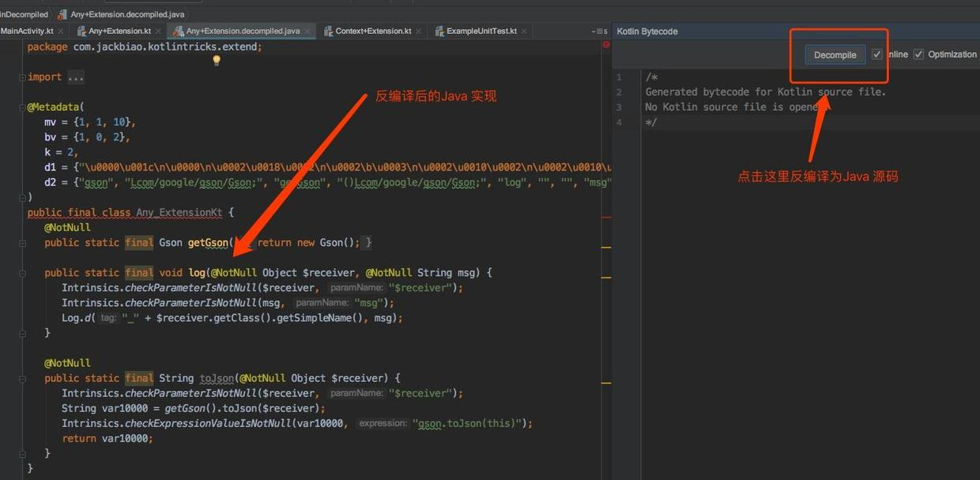
Task: Click the yellow warning stripe beside the getGson line
Action: pyautogui.click(x=606, y=248)
